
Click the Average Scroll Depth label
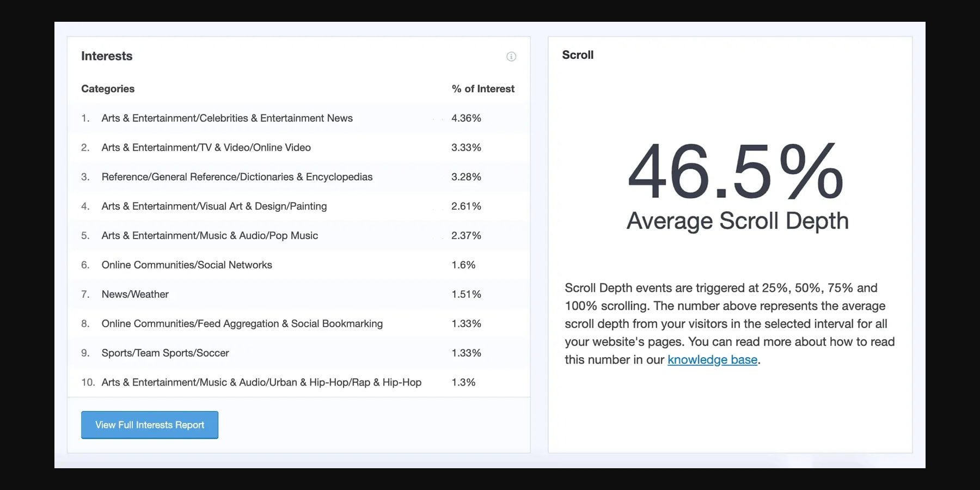coord(738,221)
